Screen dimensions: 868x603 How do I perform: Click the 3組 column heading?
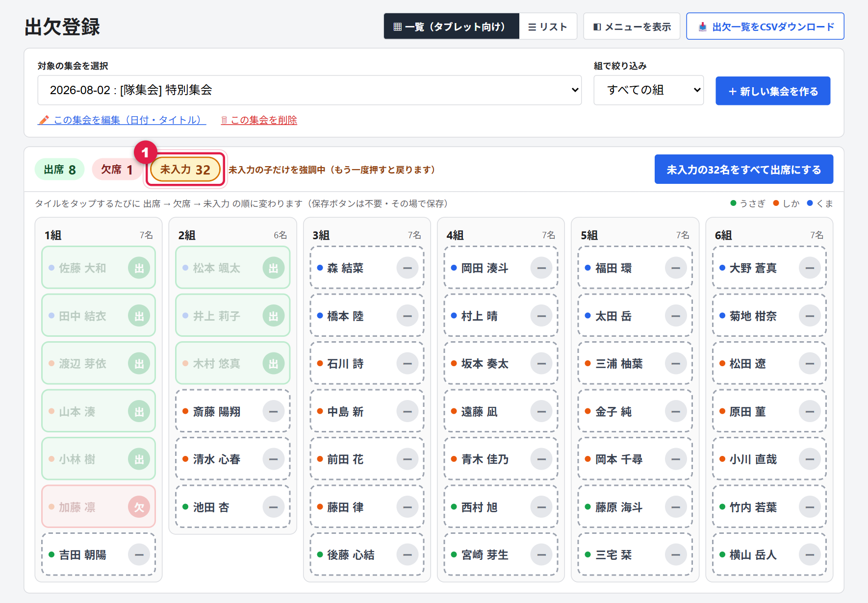[x=321, y=235]
